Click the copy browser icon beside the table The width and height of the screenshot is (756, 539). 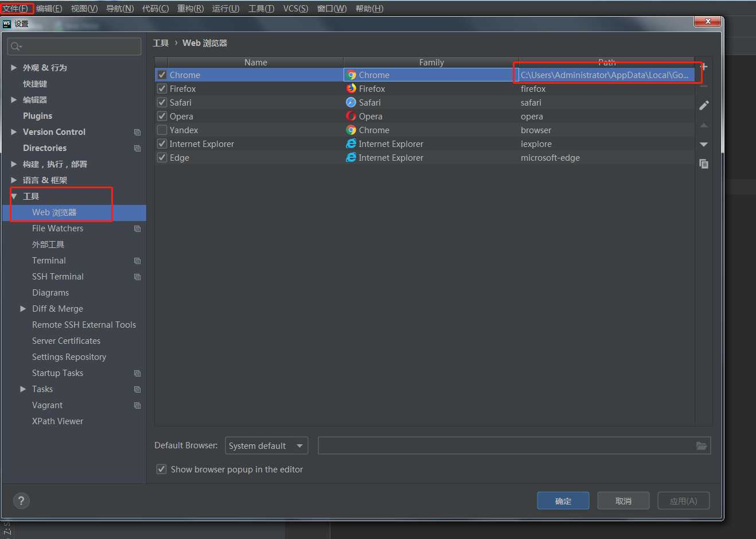pyautogui.click(x=704, y=164)
